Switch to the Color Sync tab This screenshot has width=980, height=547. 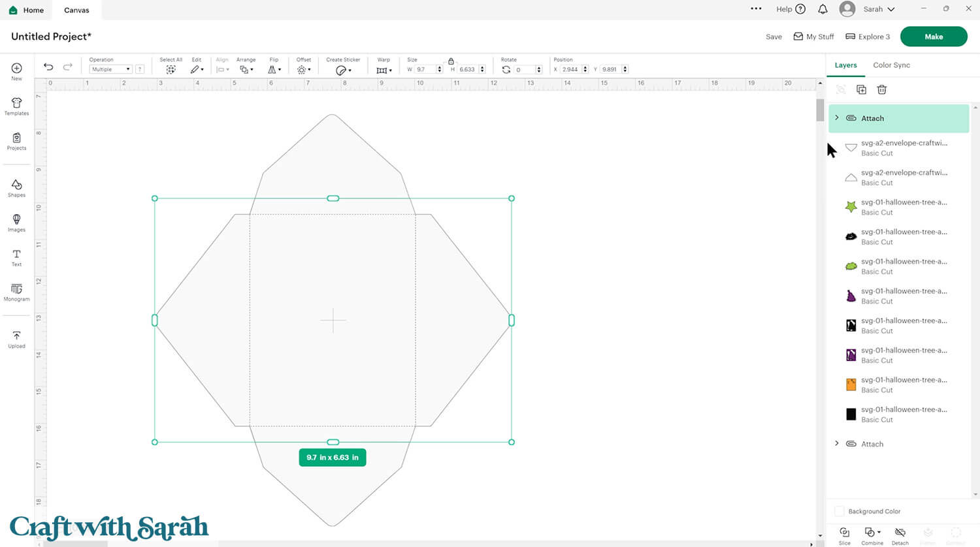pos(891,65)
